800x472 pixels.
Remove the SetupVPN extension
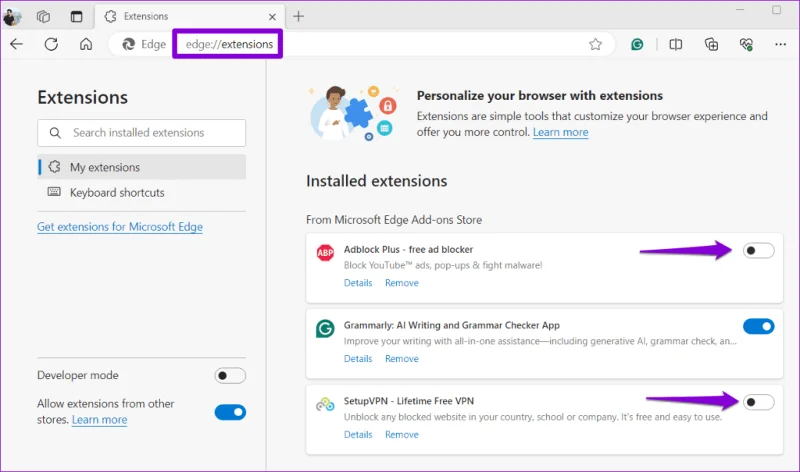[402, 435]
